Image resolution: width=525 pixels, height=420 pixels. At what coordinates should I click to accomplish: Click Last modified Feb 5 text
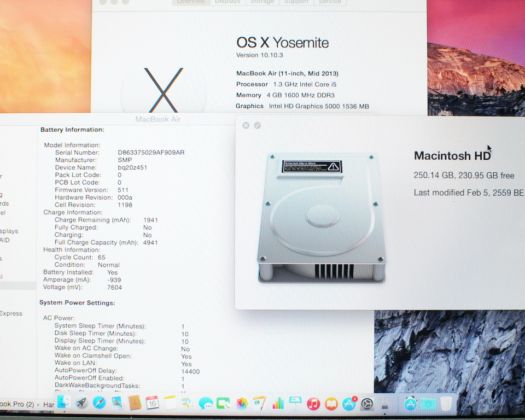tap(469, 192)
